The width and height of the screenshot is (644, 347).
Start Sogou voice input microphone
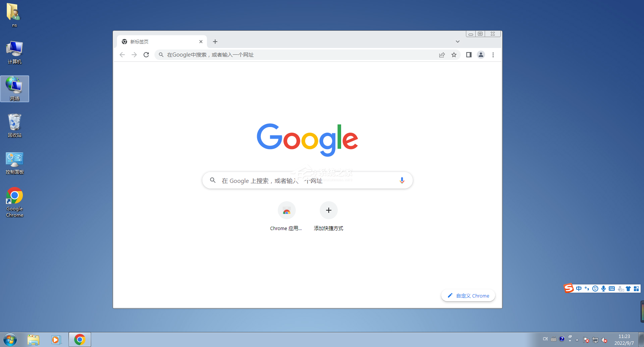pos(604,289)
